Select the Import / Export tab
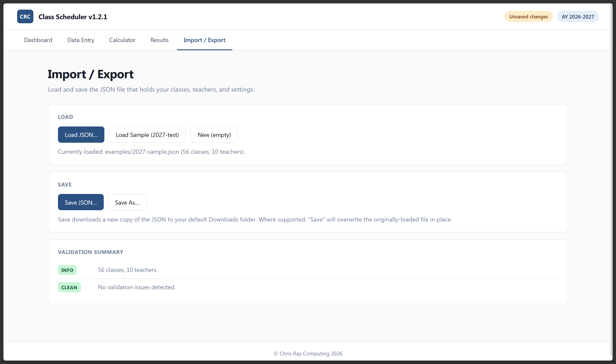This screenshot has width=616, height=364. 204,40
